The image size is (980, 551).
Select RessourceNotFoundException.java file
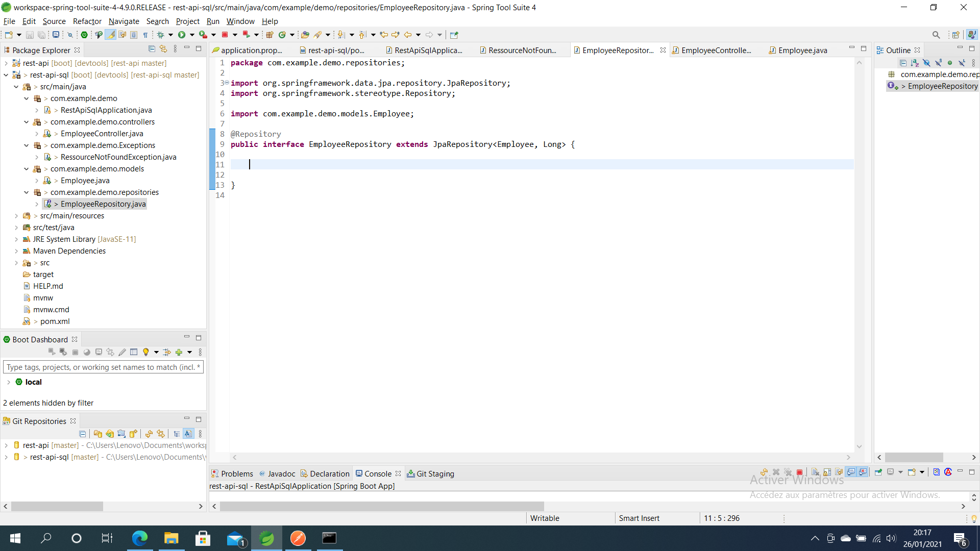tap(118, 157)
